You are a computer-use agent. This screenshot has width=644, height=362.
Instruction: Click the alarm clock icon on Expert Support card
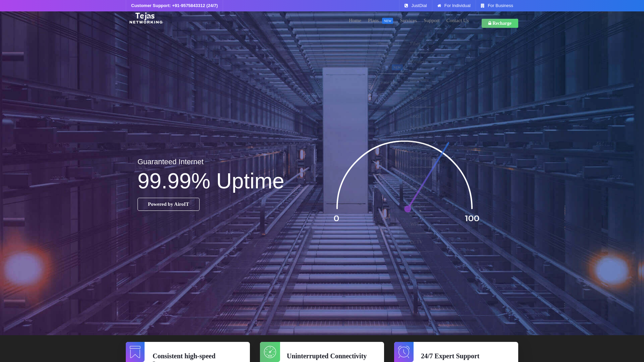tap(404, 352)
